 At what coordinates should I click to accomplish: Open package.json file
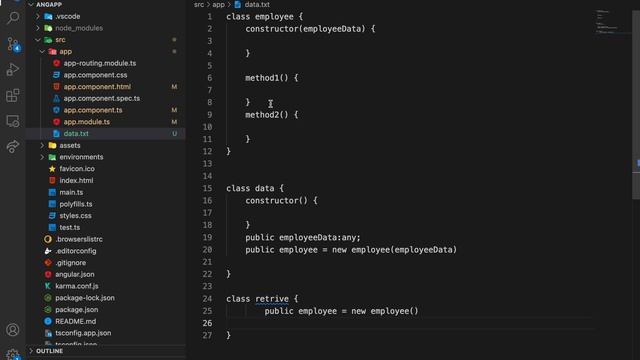coord(77,310)
